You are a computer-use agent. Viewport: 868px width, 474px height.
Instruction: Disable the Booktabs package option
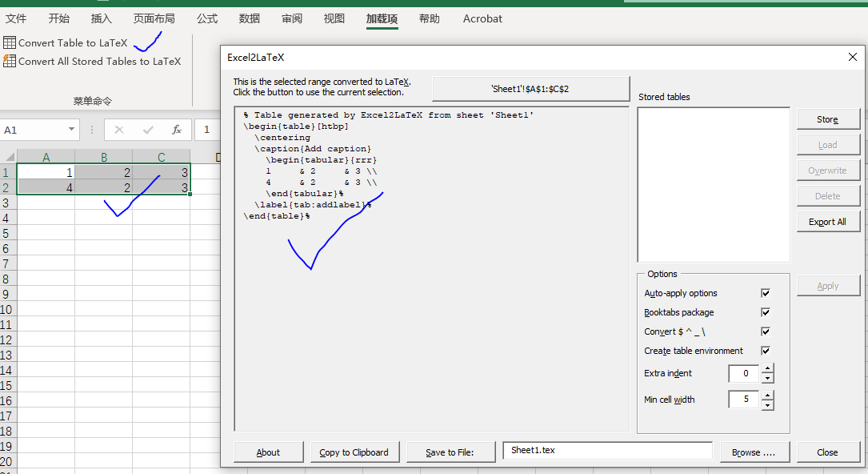(765, 312)
